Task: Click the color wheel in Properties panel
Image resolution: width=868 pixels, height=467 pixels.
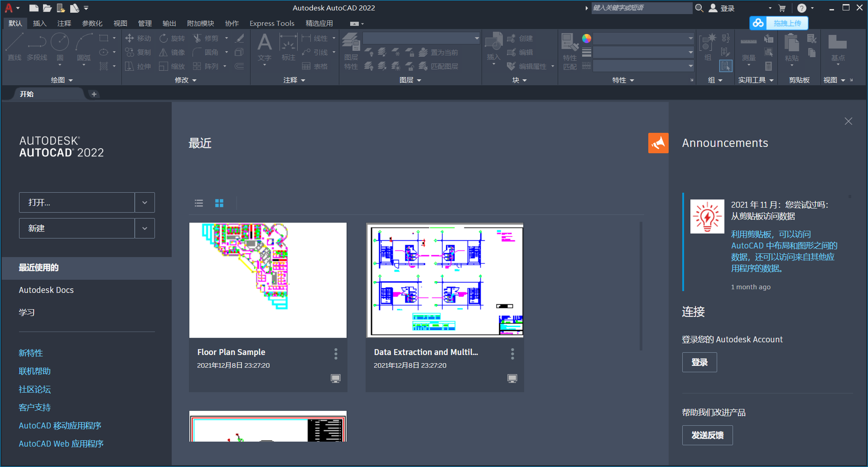Action: 586,39
